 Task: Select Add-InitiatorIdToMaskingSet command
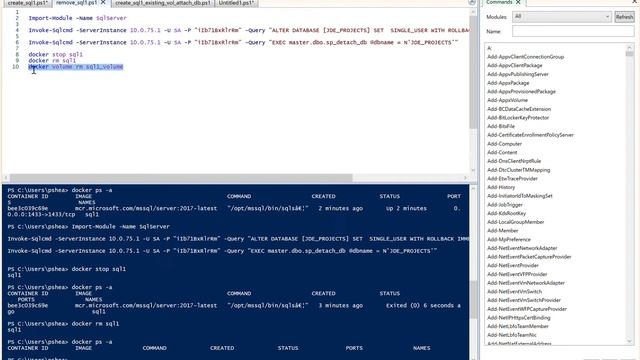coord(520,196)
